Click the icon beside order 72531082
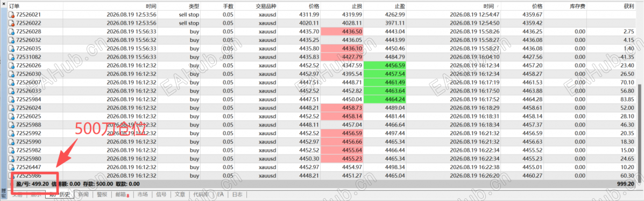The width and height of the screenshot is (644, 201). 11,57
